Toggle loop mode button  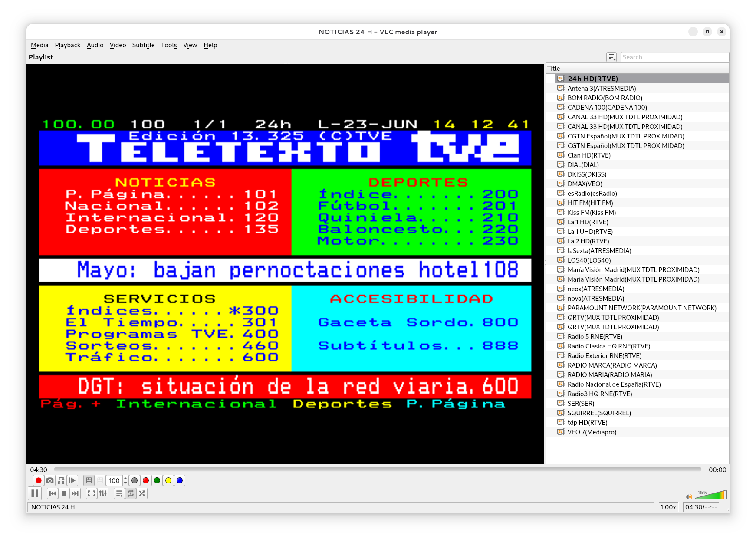[x=131, y=493]
